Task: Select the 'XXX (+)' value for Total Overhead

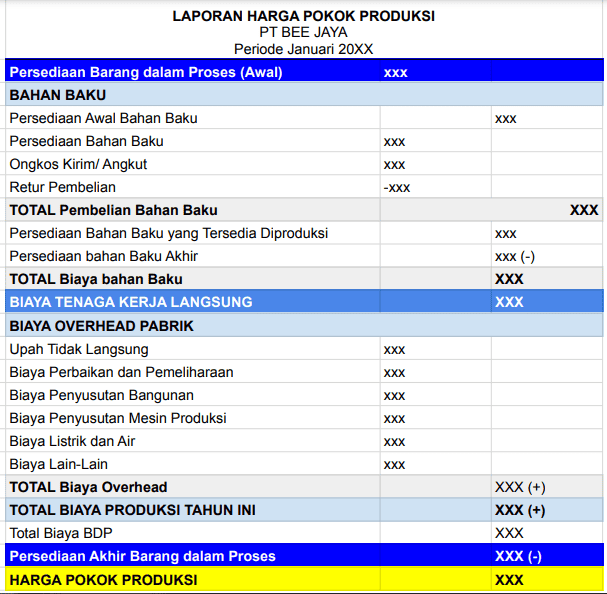Action: pyautogui.click(x=520, y=488)
